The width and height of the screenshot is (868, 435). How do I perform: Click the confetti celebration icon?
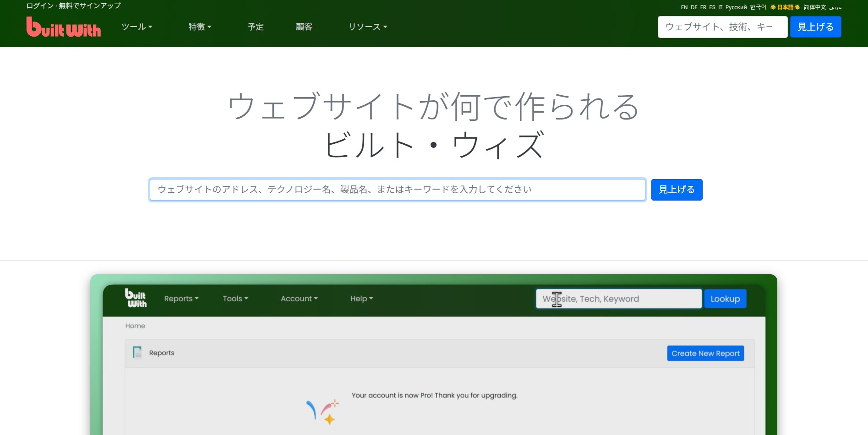pyautogui.click(x=322, y=410)
